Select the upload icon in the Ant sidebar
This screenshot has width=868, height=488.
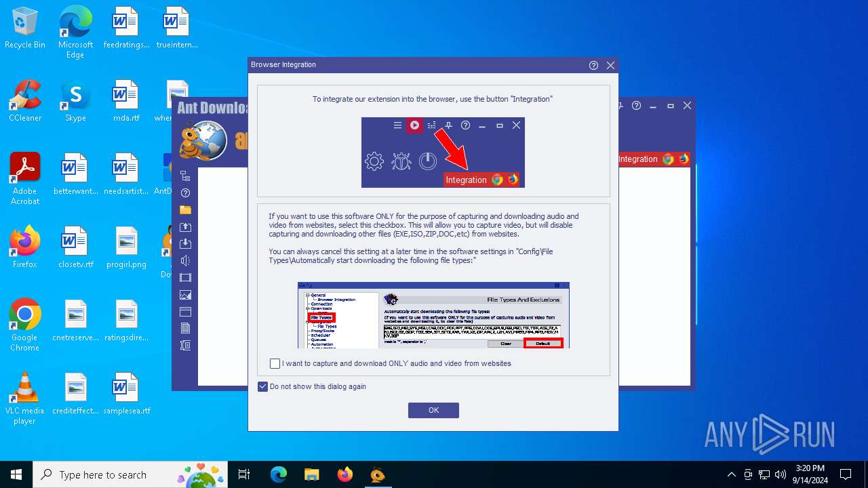click(x=185, y=227)
